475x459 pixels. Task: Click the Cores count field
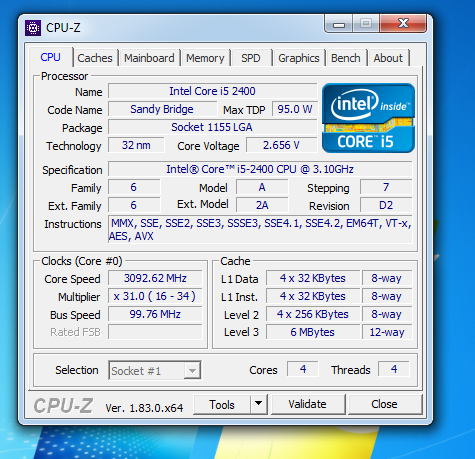(303, 369)
